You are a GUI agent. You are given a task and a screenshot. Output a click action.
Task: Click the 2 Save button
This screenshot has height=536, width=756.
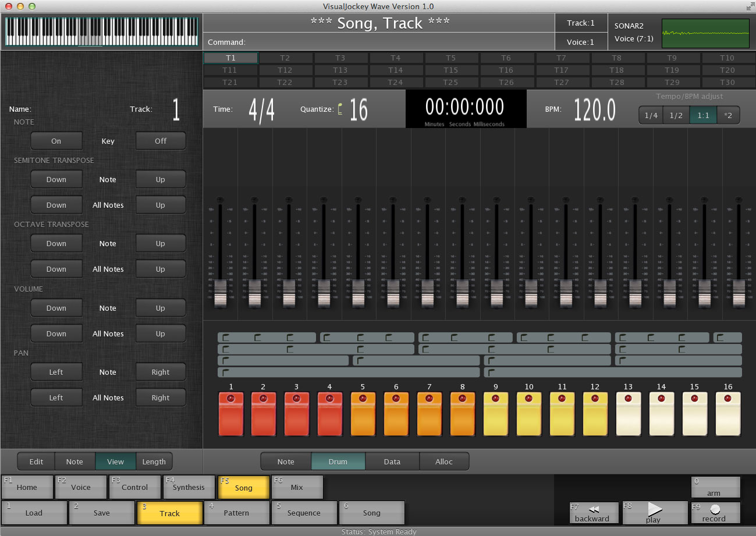[102, 513]
